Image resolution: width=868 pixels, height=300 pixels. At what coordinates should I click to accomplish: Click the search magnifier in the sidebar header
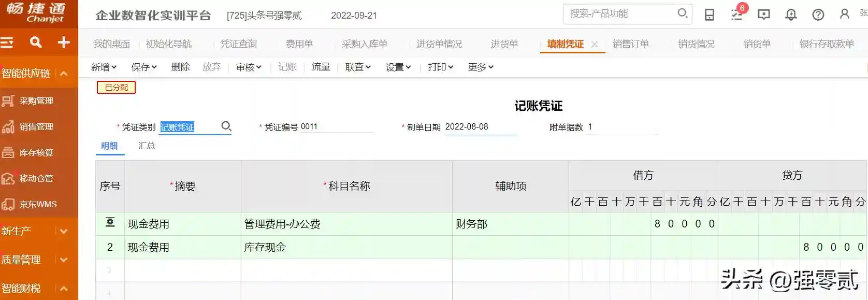coord(35,42)
